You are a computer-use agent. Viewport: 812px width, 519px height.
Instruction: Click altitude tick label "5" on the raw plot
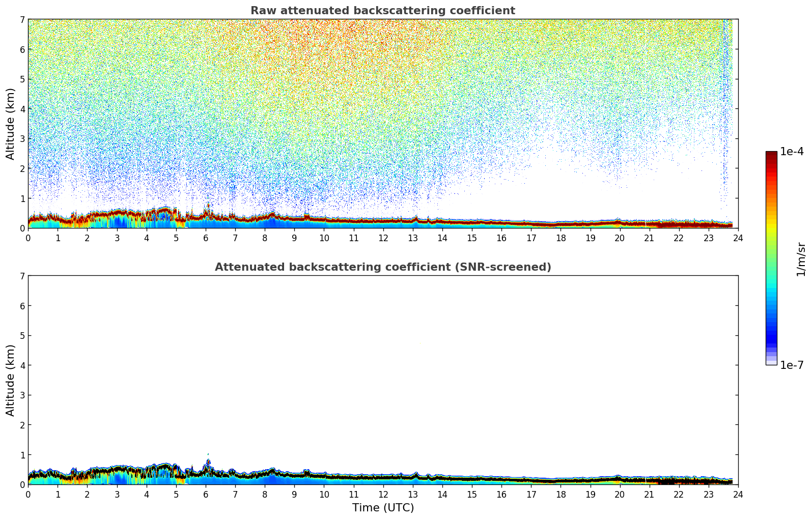coord(22,79)
